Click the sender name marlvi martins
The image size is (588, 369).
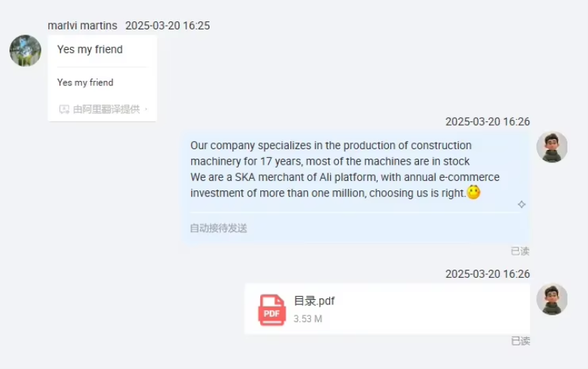[82, 26]
